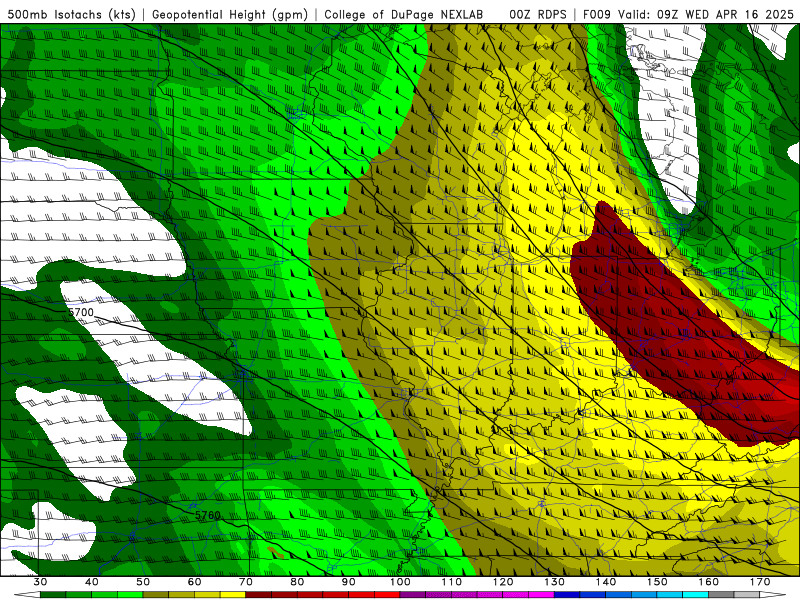Pick the yellow 65–70 kt legend swatch
This screenshot has width=800, height=600.
coord(233,595)
